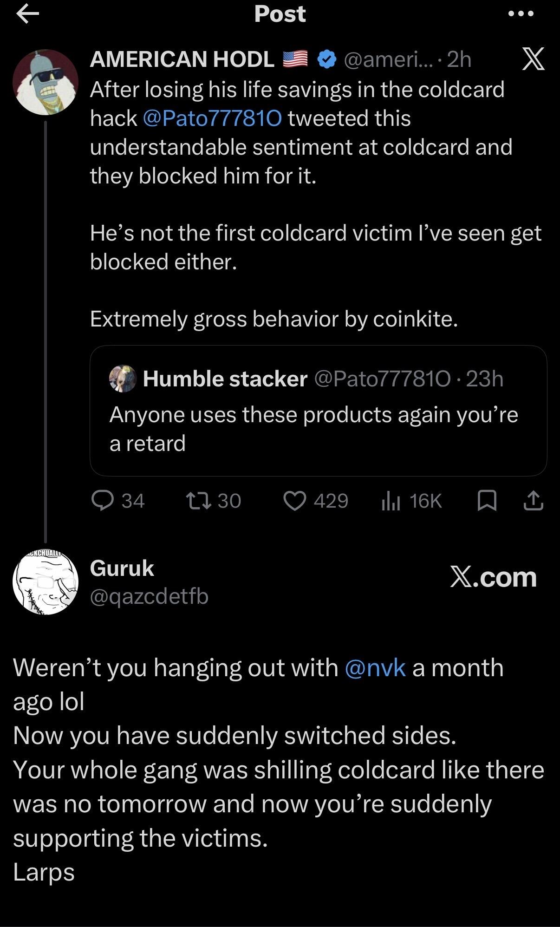This screenshot has height=927, width=560.
Task: Tap the reply icon showing 34
Action: tap(118, 501)
